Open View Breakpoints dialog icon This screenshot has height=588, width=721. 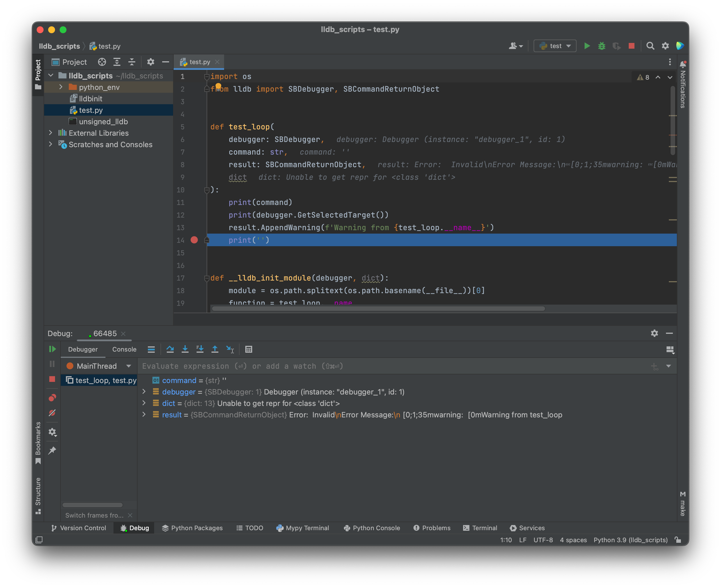[x=52, y=397]
